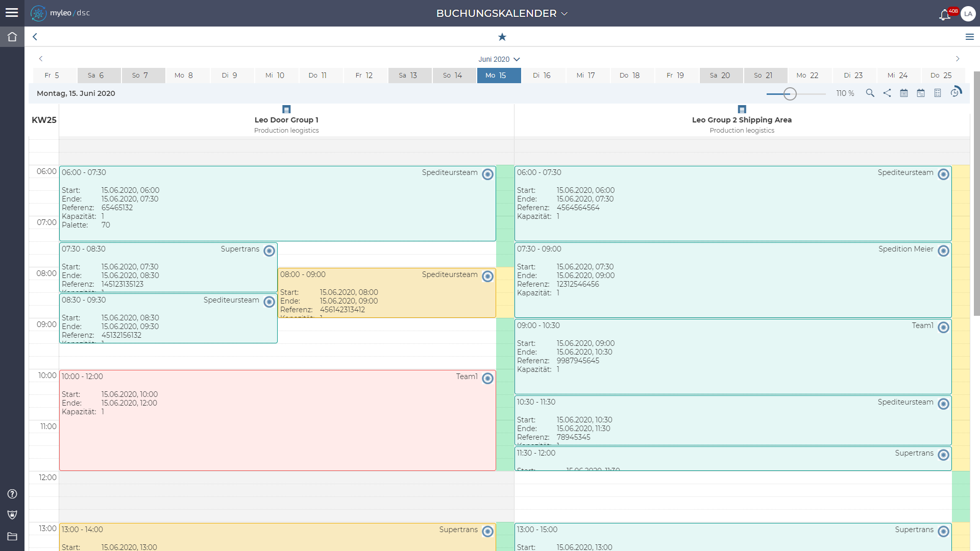Image resolution: width=980 pixels, height=551 pixels.
Task: Open notifications bell with 408 badge
Action: (x=944, y=14)
